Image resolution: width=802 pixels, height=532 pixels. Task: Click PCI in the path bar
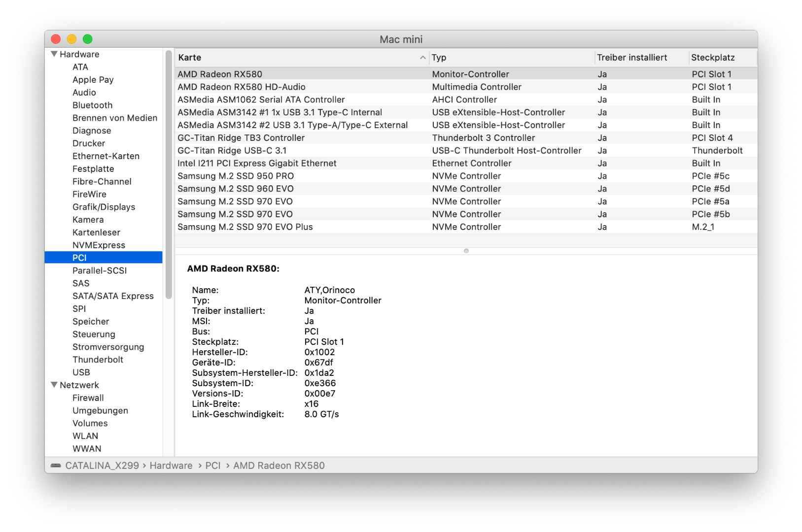[213, 465]
